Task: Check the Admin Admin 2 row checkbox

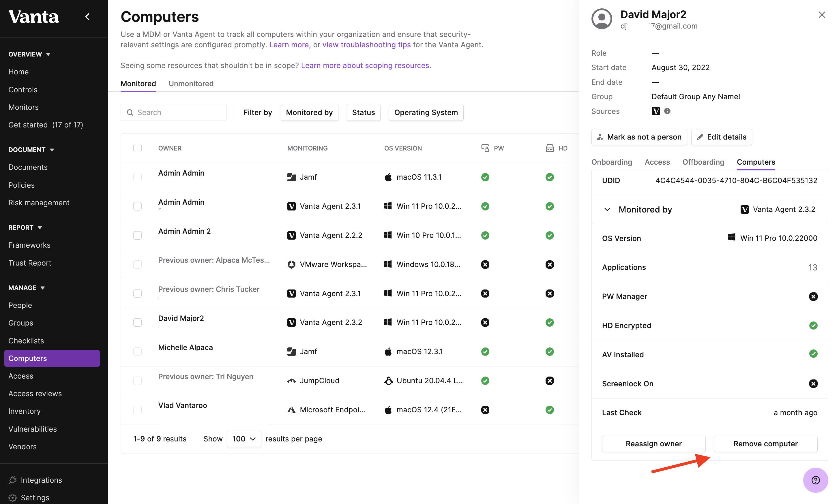Action: click(x=137, y=235)
